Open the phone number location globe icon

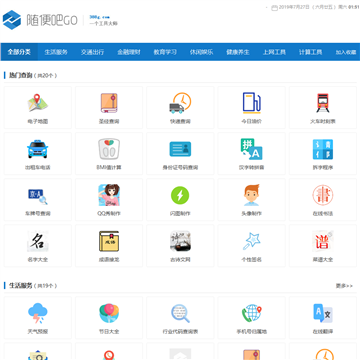point(252,313)
